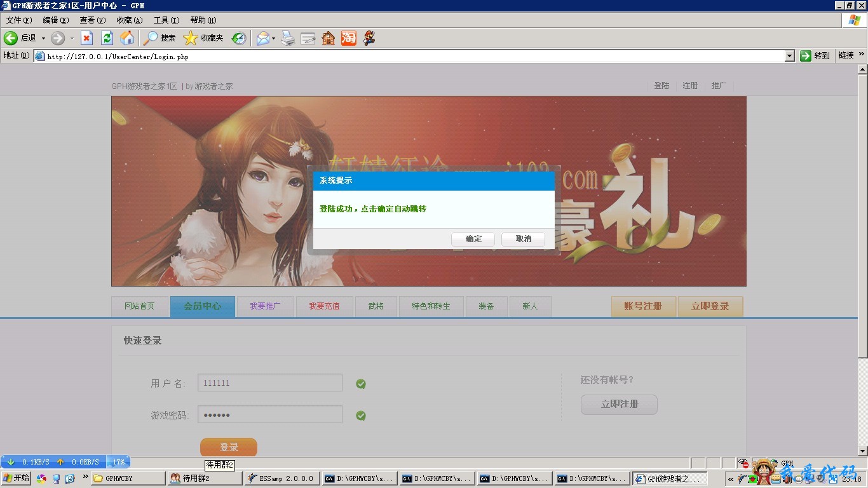Click the IE Back arrow button
The image size is (868, 488).
(11, 38)
